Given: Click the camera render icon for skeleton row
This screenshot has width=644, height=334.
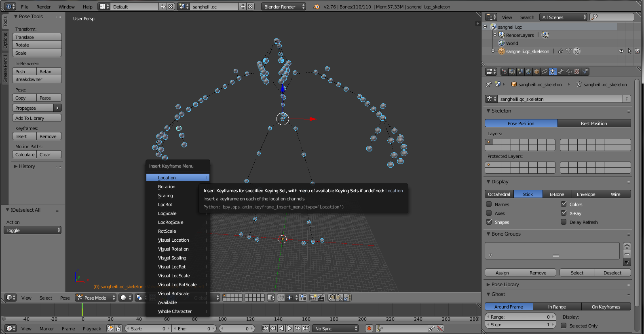Looking at the screenshot, I should 638,51.
